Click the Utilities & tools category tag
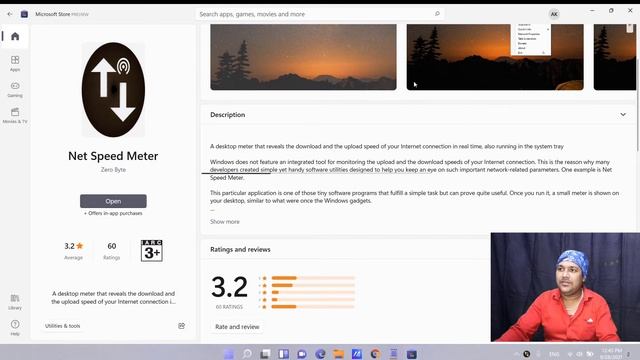Image resolution: width=640 pixels, height=360 pixels. point(62,326)
